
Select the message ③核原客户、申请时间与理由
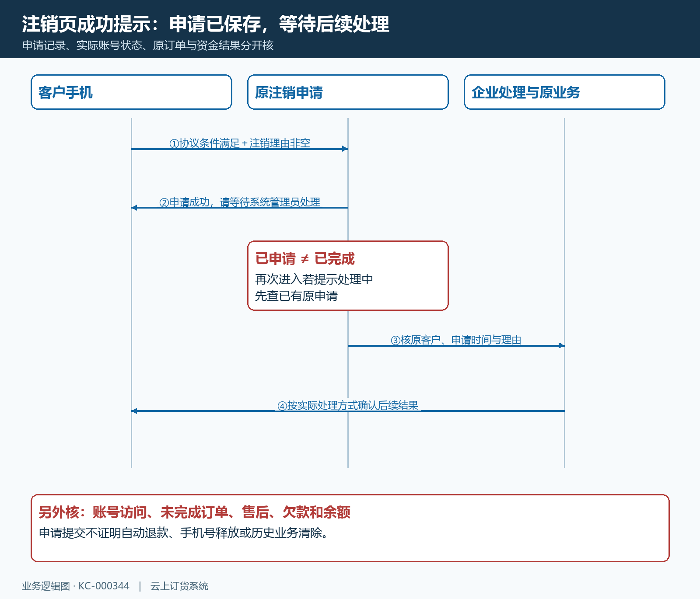[x=456, y=340]
